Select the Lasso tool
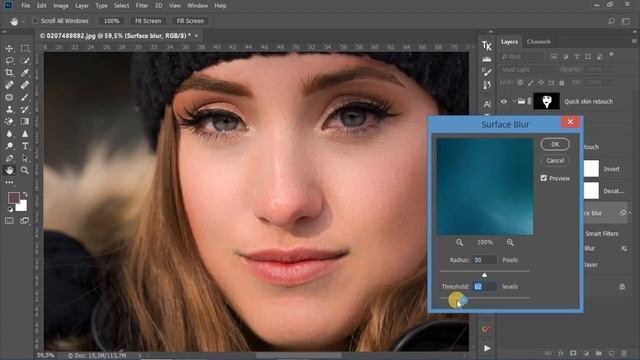The height and width of the screenshot is (360, 640). tap(9, 60)
